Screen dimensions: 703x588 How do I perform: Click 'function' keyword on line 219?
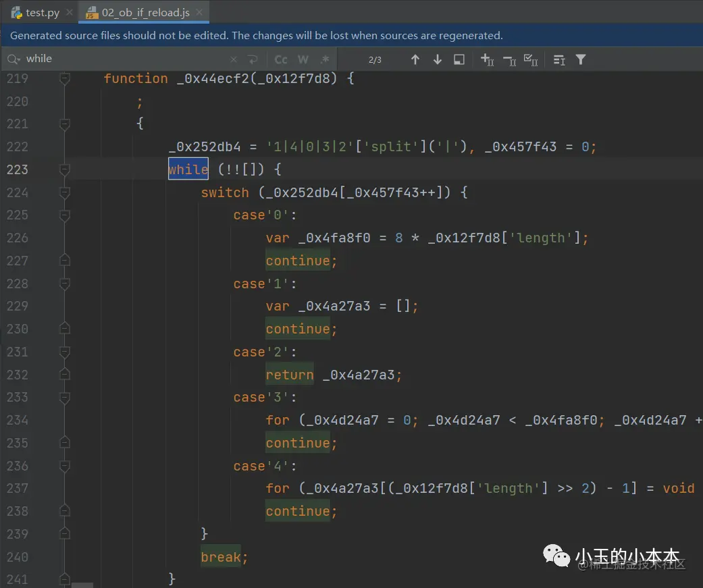pyautogui.click(x=136, y=78)
